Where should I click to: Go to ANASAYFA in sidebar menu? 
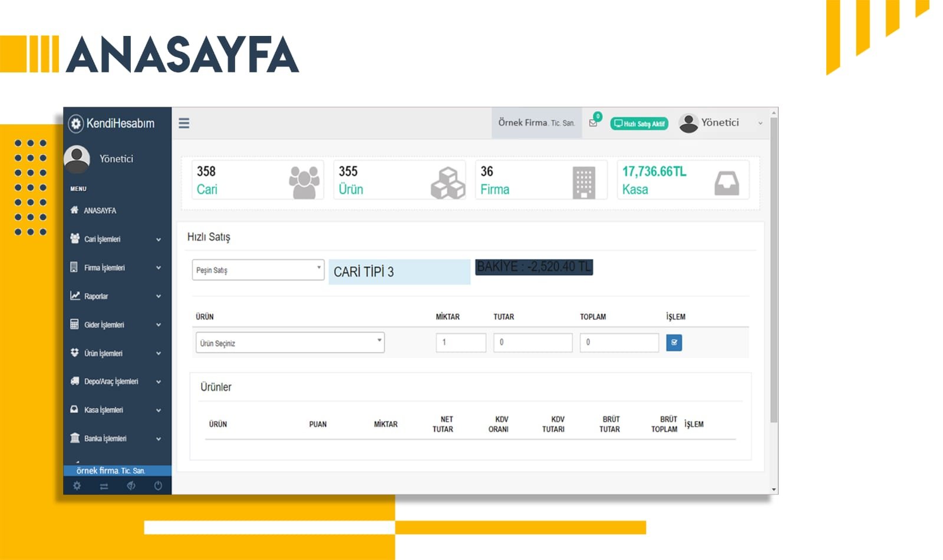click(x=100, y=210)
